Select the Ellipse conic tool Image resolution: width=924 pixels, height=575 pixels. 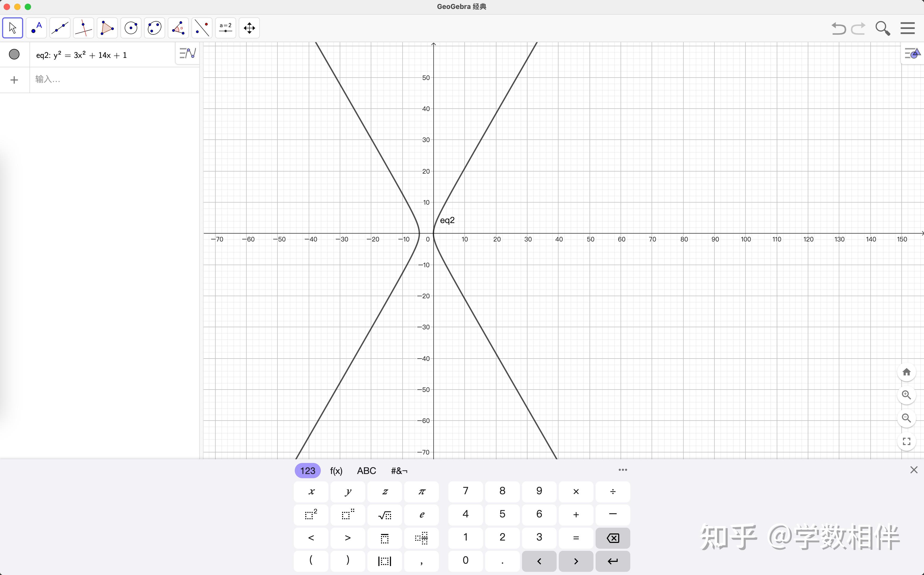click(154, 28)
